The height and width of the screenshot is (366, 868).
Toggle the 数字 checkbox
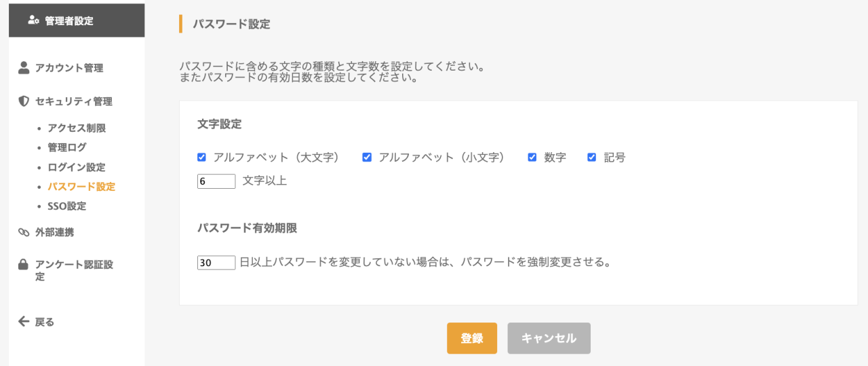tap(532, 157)
